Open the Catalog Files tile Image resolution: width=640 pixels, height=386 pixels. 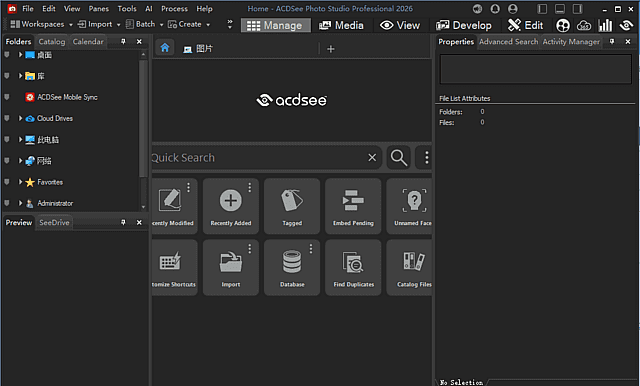[409, 267]
